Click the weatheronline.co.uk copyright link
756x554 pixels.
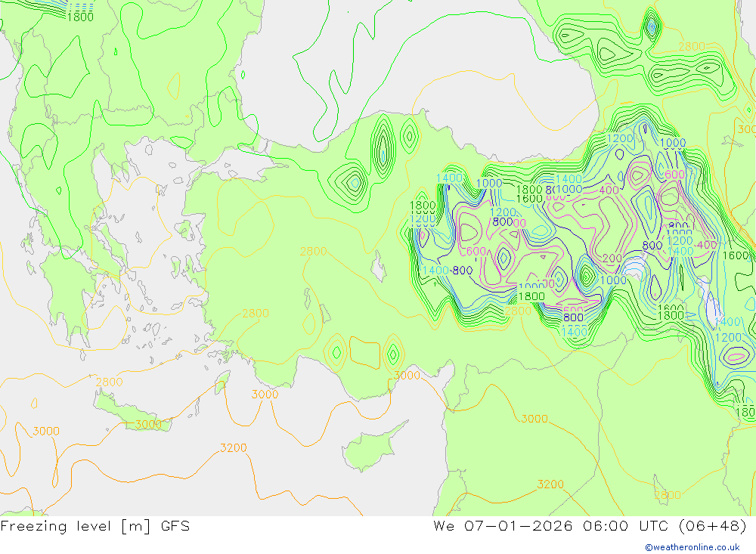[x=692, y=547]
